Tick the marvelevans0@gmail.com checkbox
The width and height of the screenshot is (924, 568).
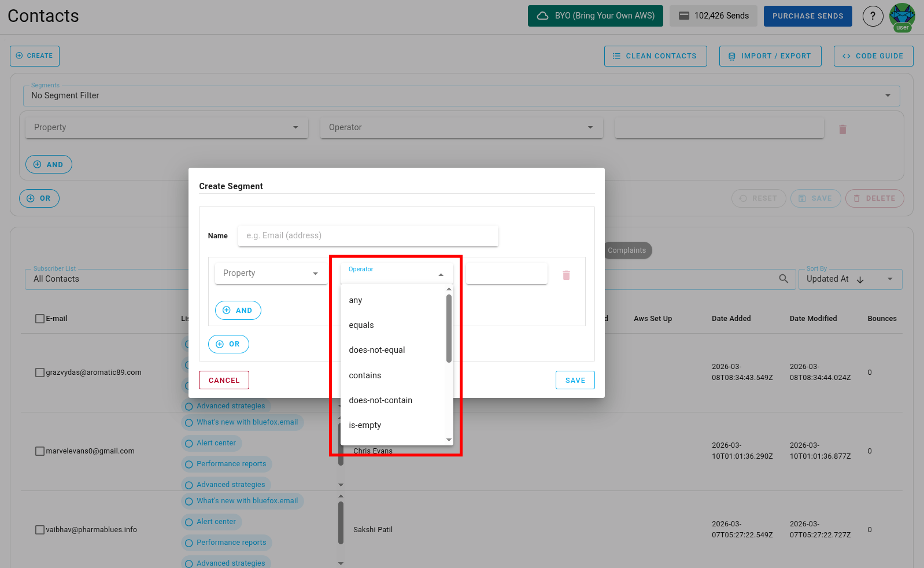coord(40,451)
